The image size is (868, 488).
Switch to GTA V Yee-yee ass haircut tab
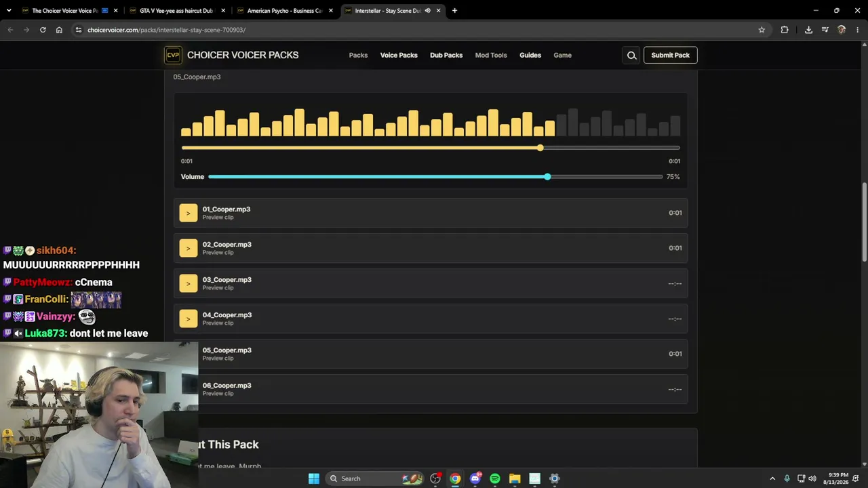coord(177,11)
